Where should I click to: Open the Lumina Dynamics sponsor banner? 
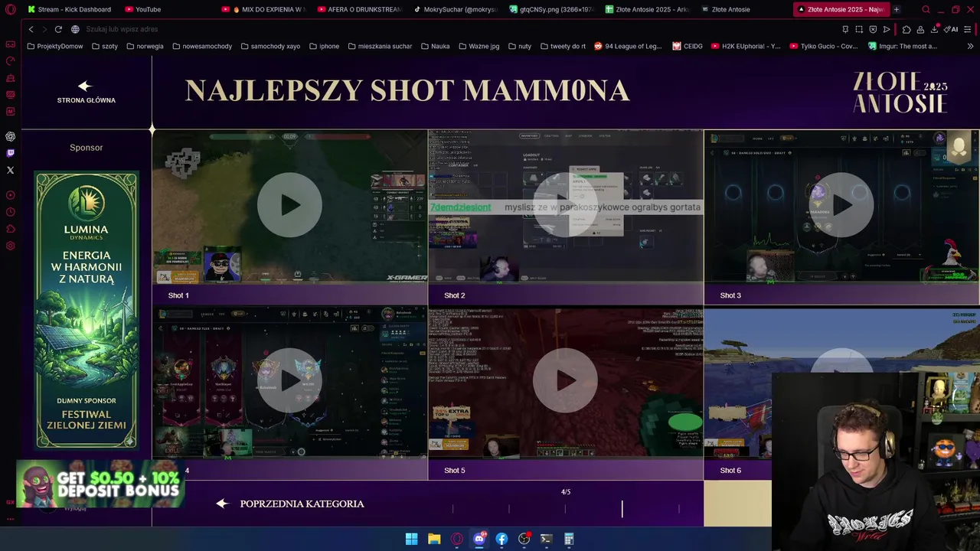click(x=87, y=310)
